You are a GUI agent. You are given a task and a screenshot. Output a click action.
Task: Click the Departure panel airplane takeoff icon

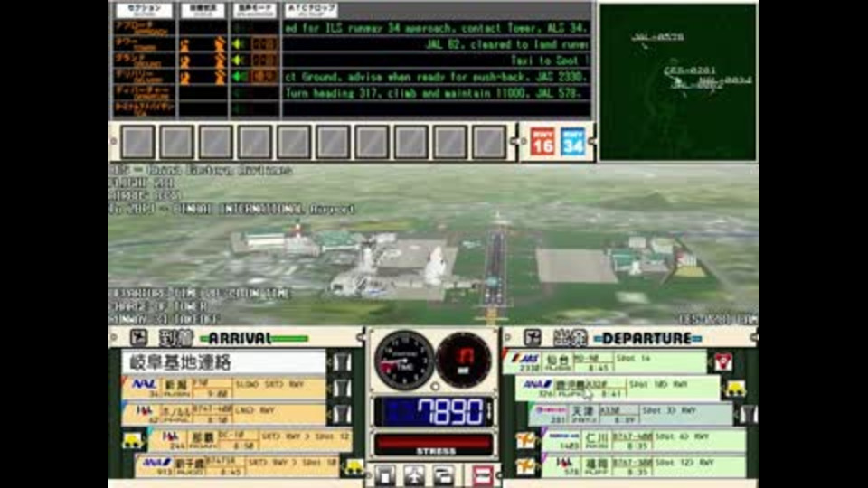(532, 337)
